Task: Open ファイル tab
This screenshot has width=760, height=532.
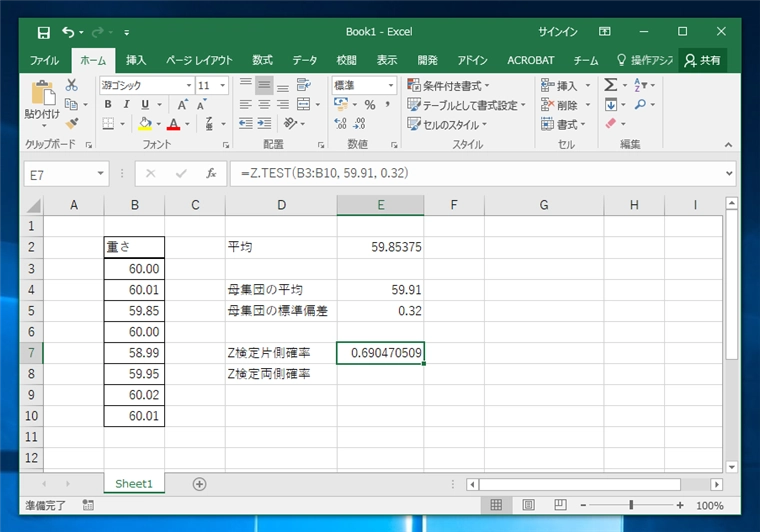Action: [x=44, y=61]
